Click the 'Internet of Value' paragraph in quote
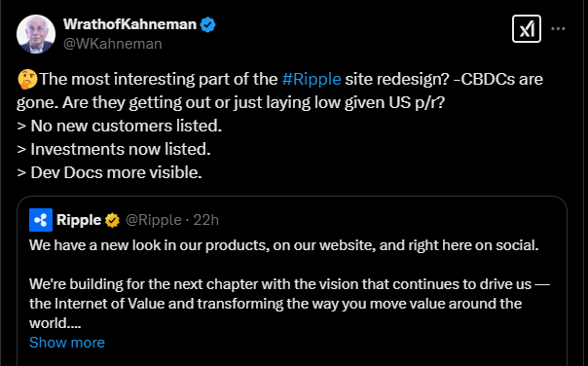588x366 pixels. click(x=289, y=304)
